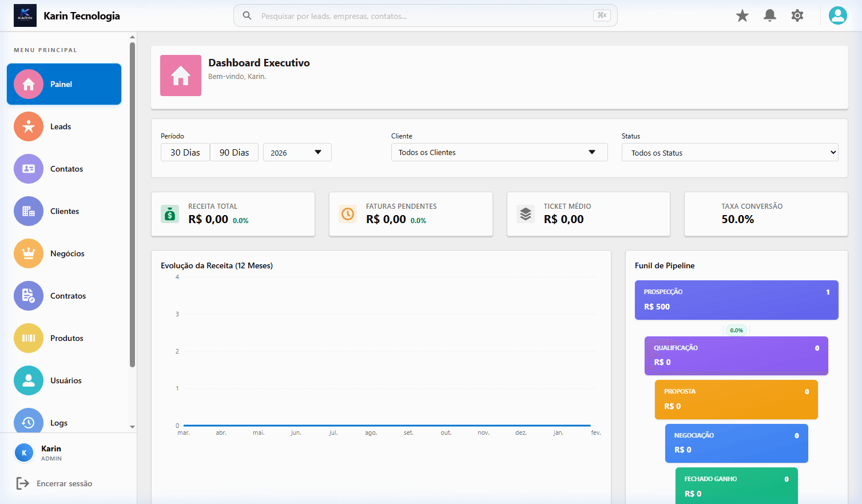Open Usuários from the menu
Viewport: 862px width, 504px height.
pyautogui.click(x=28, y=380)
